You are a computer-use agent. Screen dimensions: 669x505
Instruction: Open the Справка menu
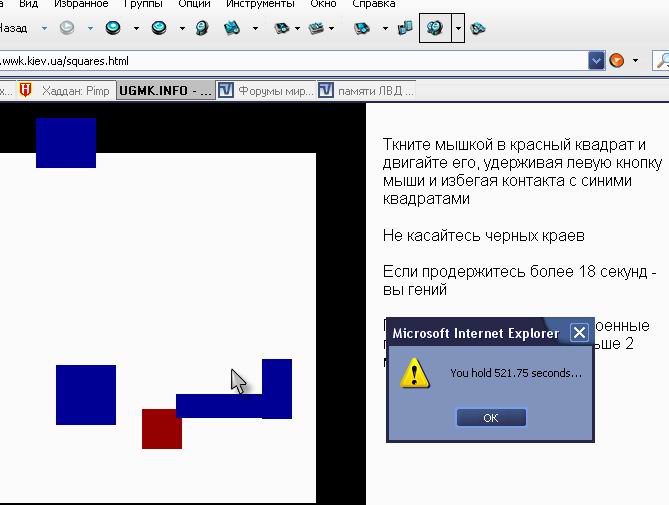[373, 4]
